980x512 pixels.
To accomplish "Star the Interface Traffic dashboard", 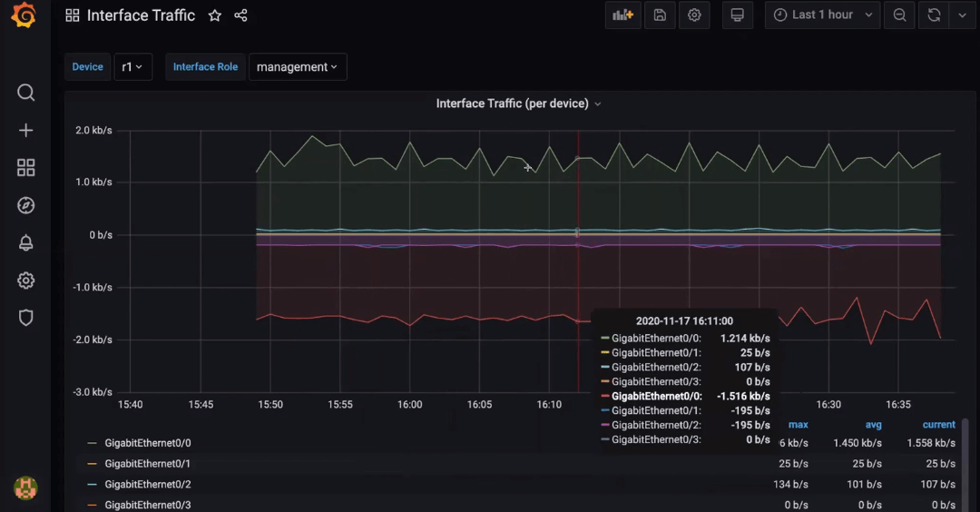I will coord(214,15).
